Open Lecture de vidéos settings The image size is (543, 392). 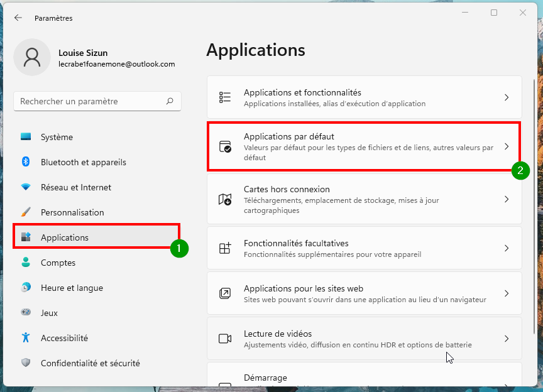tap(365, 339)
